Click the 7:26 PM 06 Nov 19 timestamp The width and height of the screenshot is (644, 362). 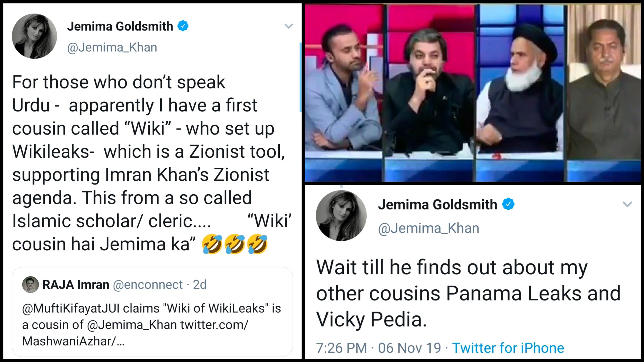378,348
